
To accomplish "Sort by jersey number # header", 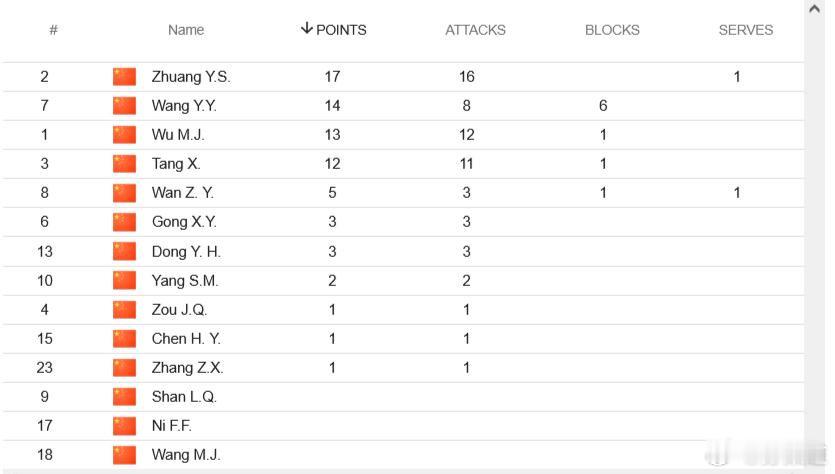I will 53,30.
